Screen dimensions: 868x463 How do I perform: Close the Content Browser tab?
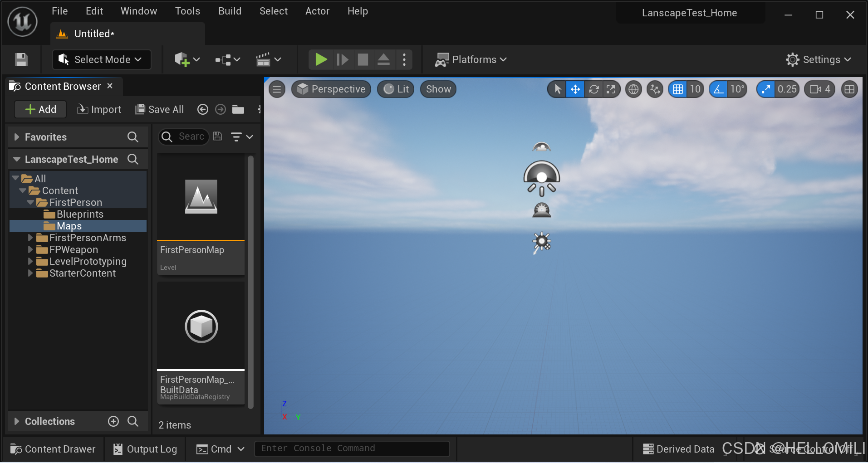click(x=110, y=86)
